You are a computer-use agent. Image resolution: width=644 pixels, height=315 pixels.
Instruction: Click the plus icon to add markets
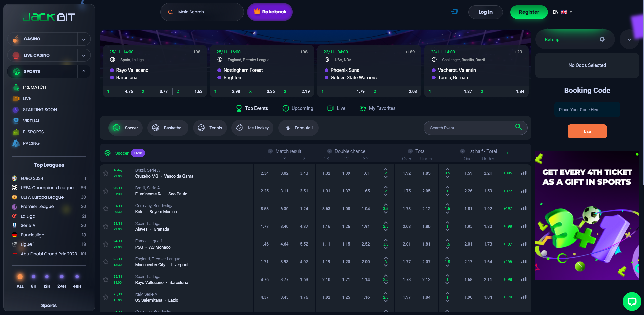pyautogui.click(x=508, y=153)
